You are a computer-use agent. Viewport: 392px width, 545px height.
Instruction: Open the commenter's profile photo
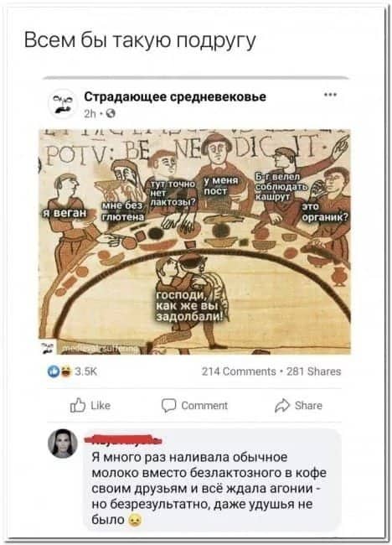pyautogui.click(x=63, y=444)
